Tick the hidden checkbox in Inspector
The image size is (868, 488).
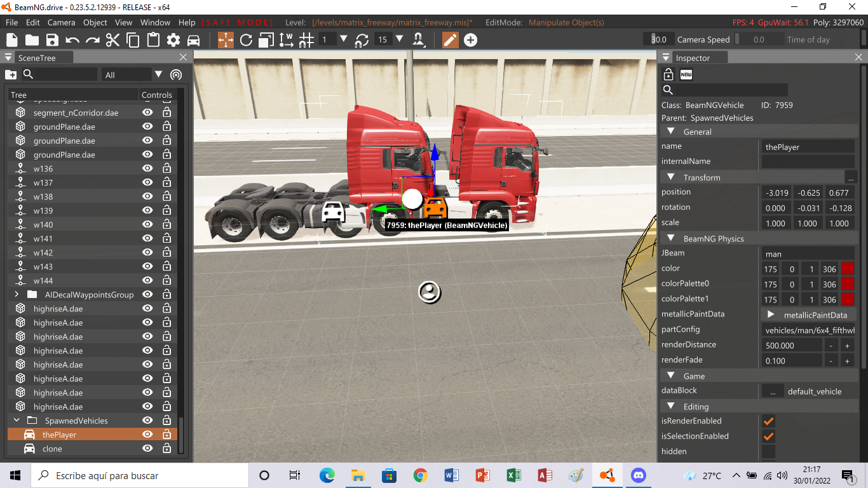click(x=768, y=451)
